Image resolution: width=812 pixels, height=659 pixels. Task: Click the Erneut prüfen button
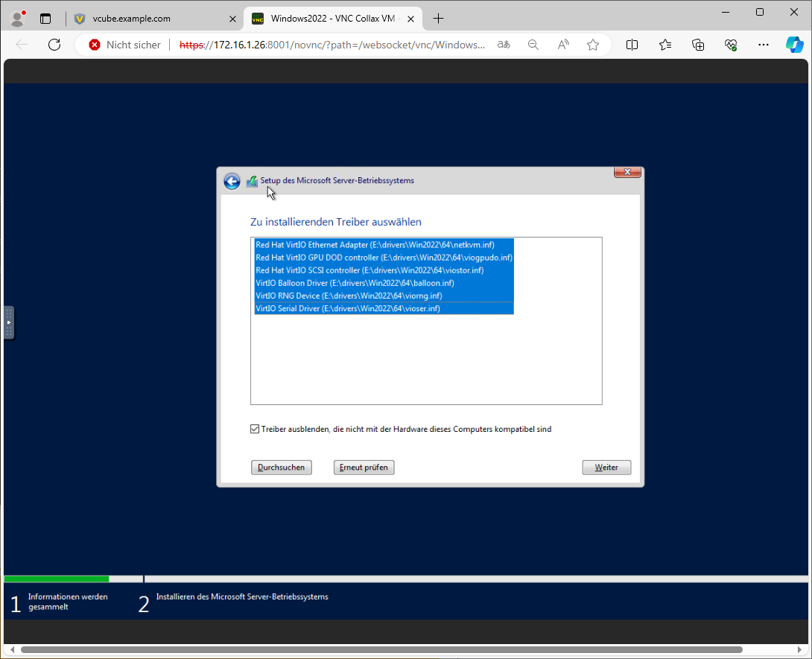coord(364,468)
